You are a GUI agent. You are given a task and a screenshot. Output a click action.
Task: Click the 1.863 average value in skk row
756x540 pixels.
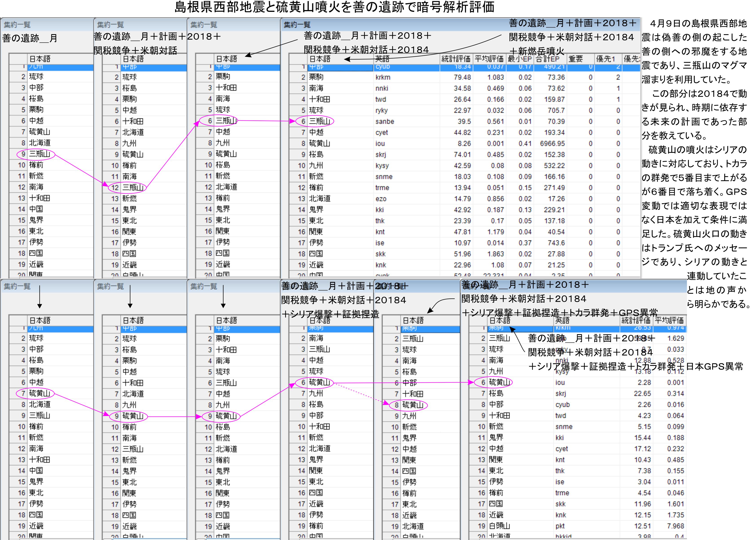[x=495, y=254]
